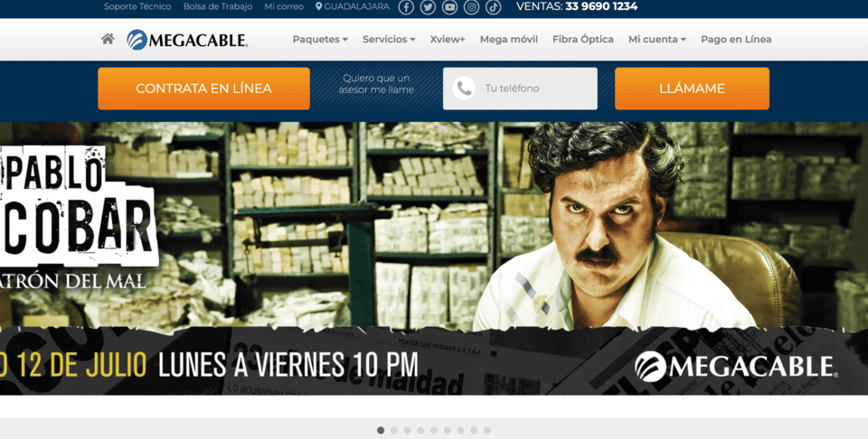
Task: Open the Twitter social icon
Action: click(x=428, y=7)
